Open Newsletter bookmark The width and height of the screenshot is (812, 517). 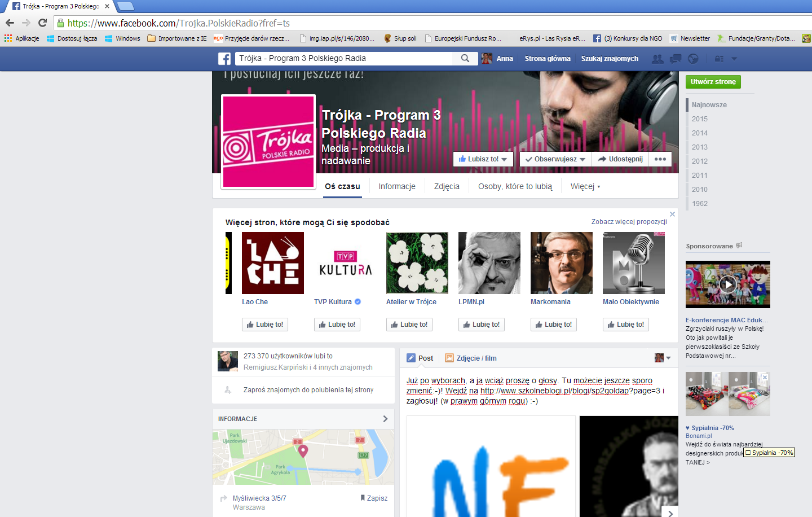pos(690,38)
